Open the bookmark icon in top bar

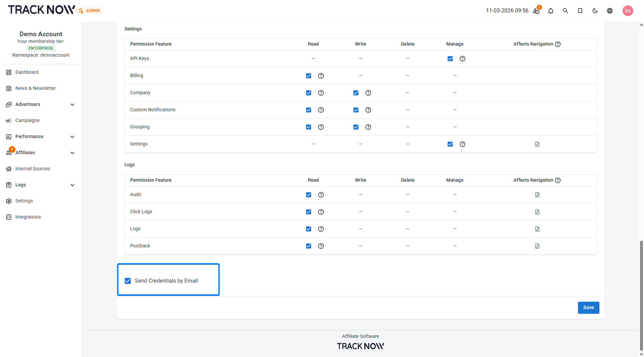tap(580, 11)
